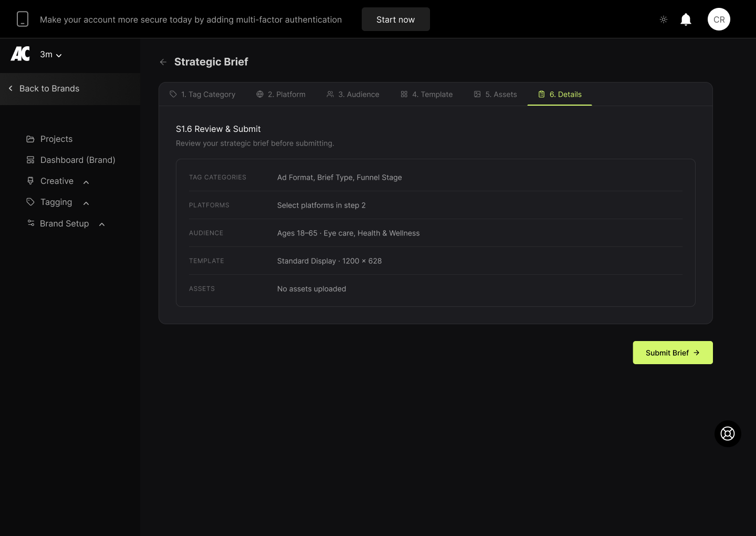Click the back arrow beside Strategic Brief
The image size is (756, 536).
click(x=163, y=62)
